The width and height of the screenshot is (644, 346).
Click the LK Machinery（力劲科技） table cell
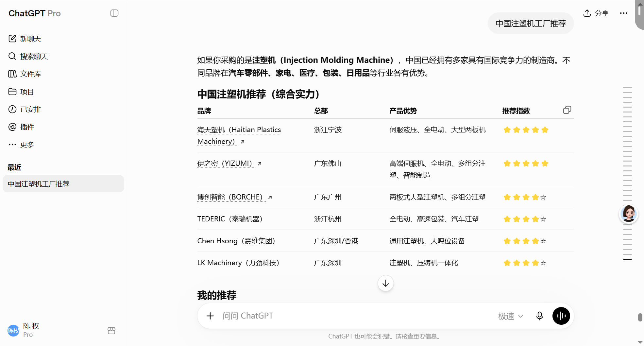point(238,263)
